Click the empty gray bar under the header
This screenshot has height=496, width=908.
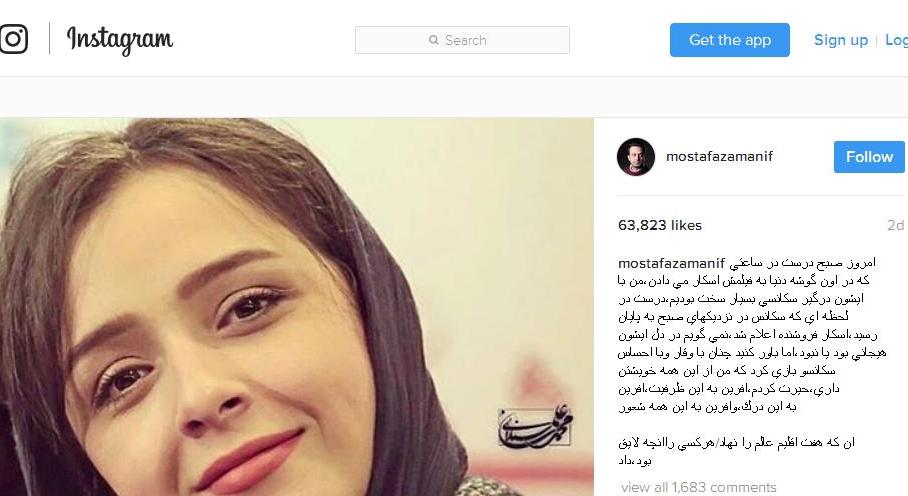tap(454, 97)
